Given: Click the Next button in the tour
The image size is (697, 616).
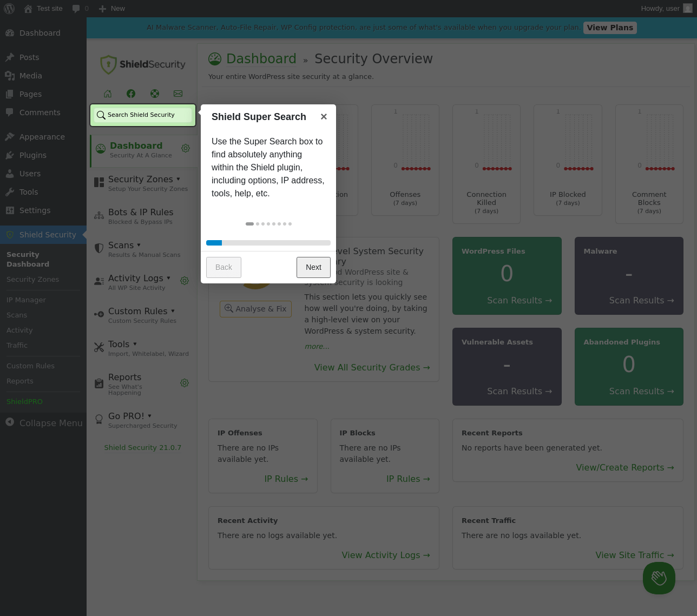Looking at the screenshot, I should [x=313, y=267].
